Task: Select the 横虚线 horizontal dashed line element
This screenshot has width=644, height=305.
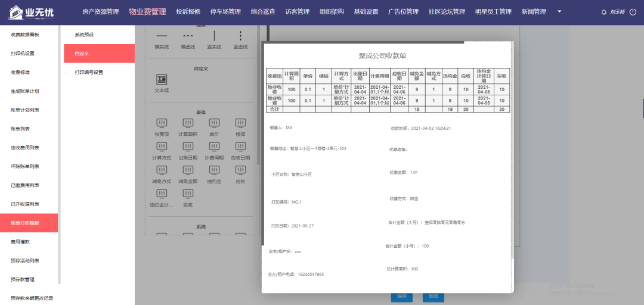Action: (188, 36)
